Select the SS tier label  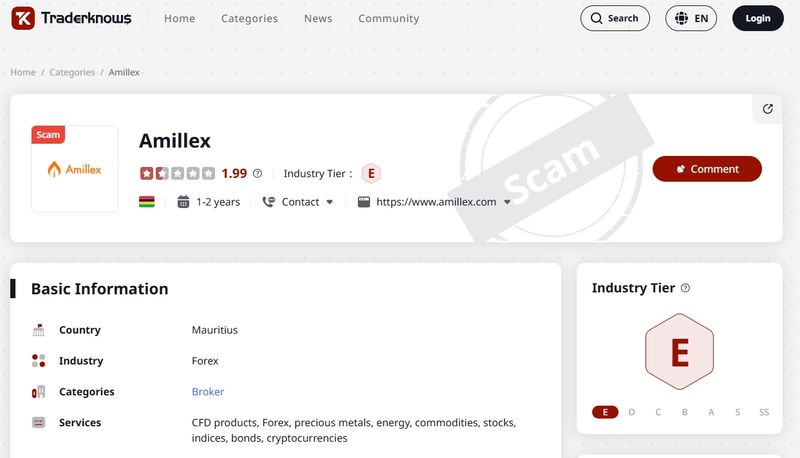click(x=764, y=412)
